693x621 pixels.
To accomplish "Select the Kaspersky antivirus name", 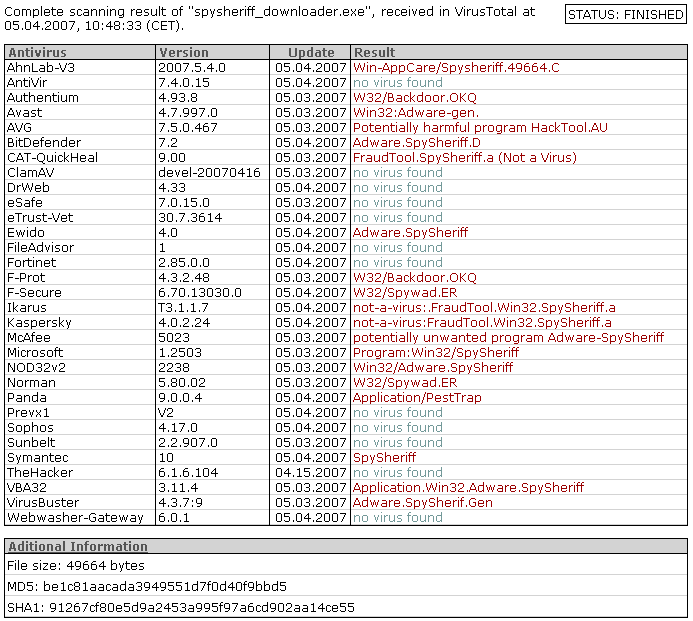I will 39,323.
